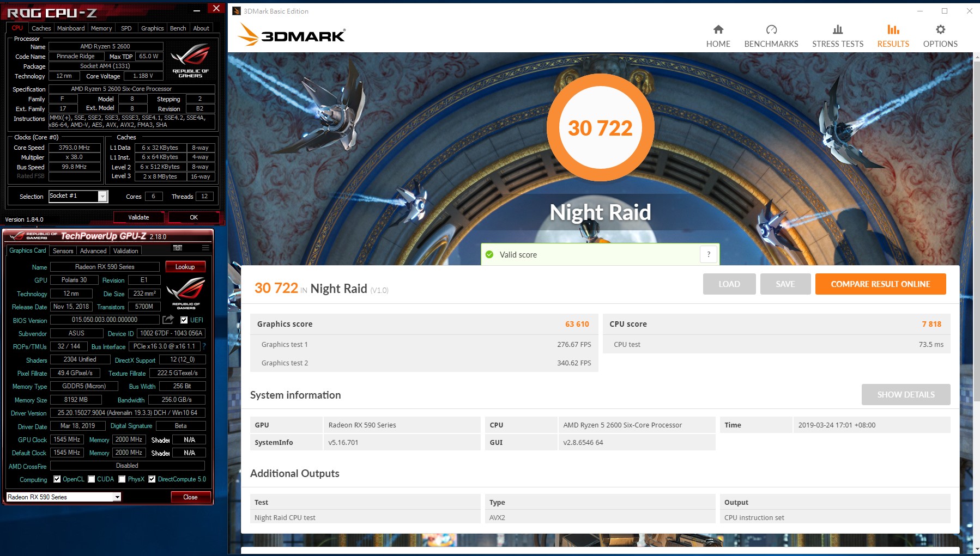This screenshot has width=980, height=556.
Task: Click the Time value 2019-03-24 17:01
Action: click(x=837, y=425)
